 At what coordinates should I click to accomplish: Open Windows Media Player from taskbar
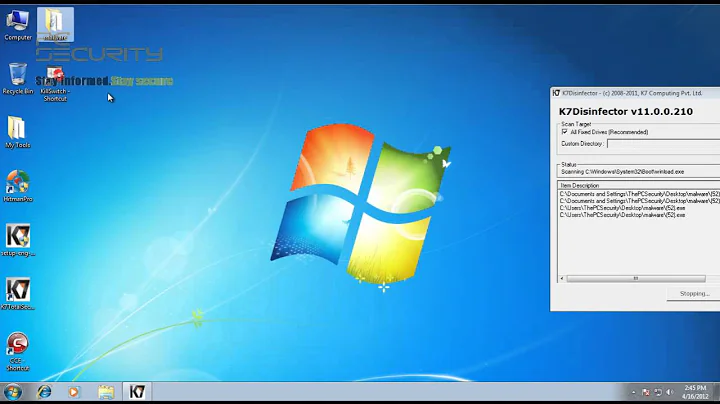pos(73,392)
